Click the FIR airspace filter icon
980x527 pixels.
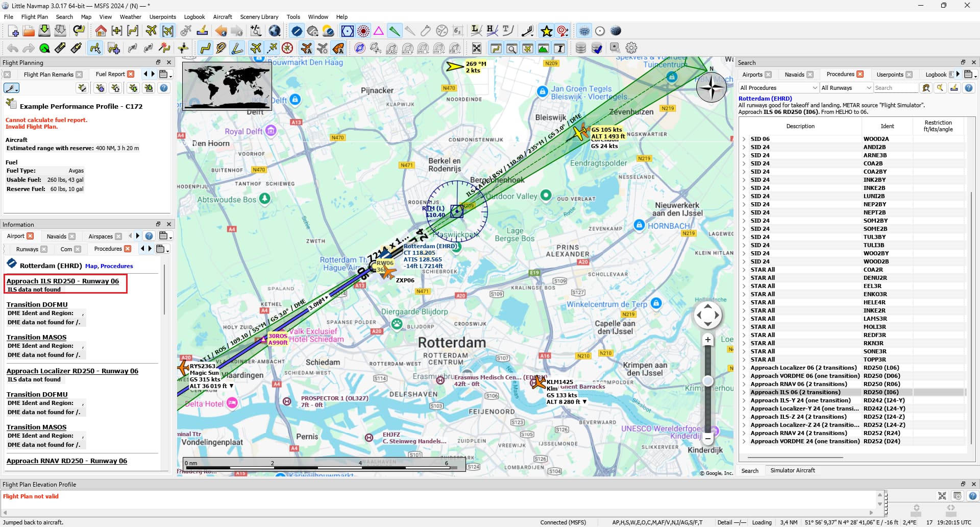coord(454,49)
